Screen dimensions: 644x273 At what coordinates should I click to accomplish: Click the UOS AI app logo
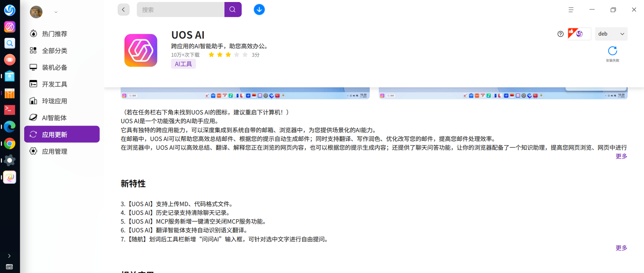pyautogui.click(x=141, y=50)
